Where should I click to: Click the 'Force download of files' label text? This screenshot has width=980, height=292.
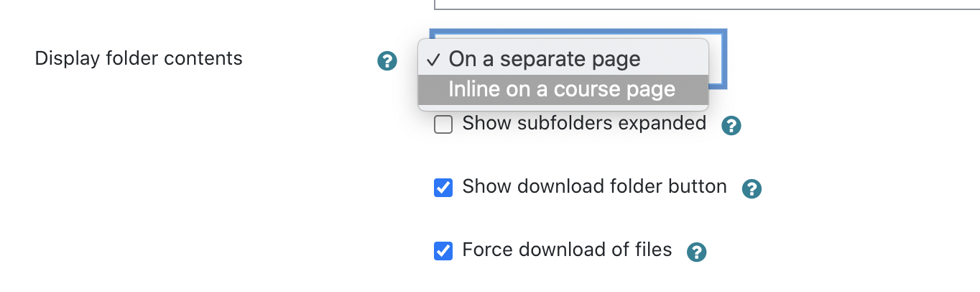pos(567,250)
